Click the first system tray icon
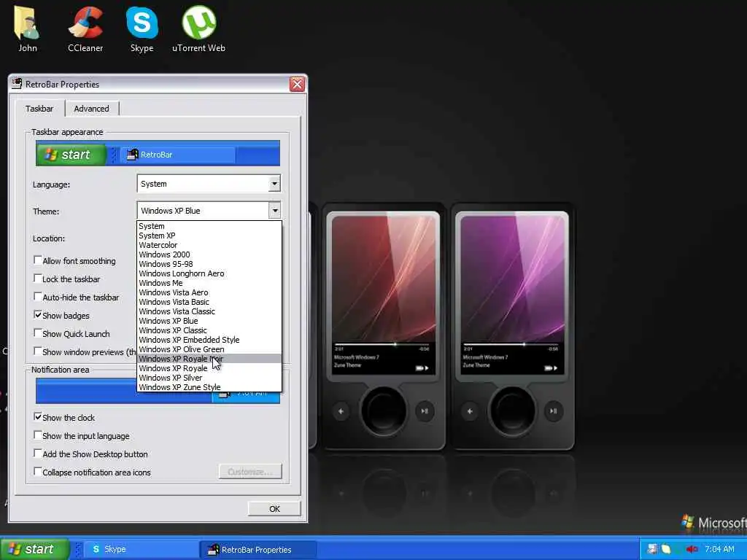The width and height of the screenshot is (747, 560). [x=652, y=549]
